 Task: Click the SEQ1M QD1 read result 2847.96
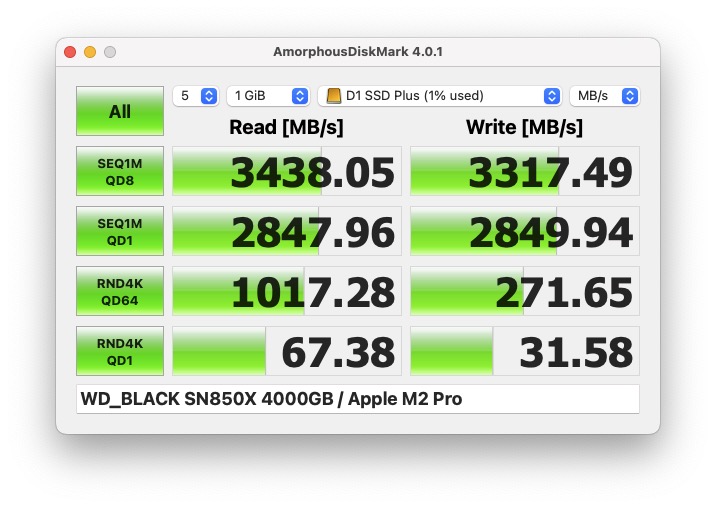pyautogui.click(x=287, y=231)
